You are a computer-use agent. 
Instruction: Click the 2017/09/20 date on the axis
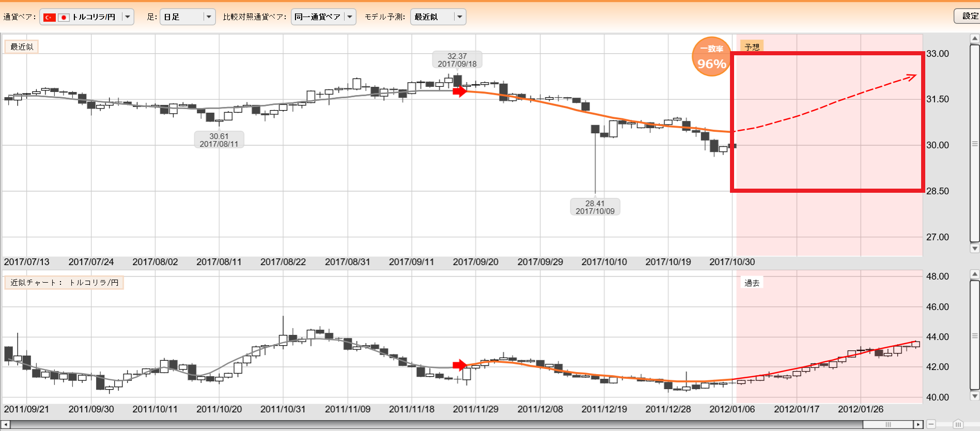476,262
